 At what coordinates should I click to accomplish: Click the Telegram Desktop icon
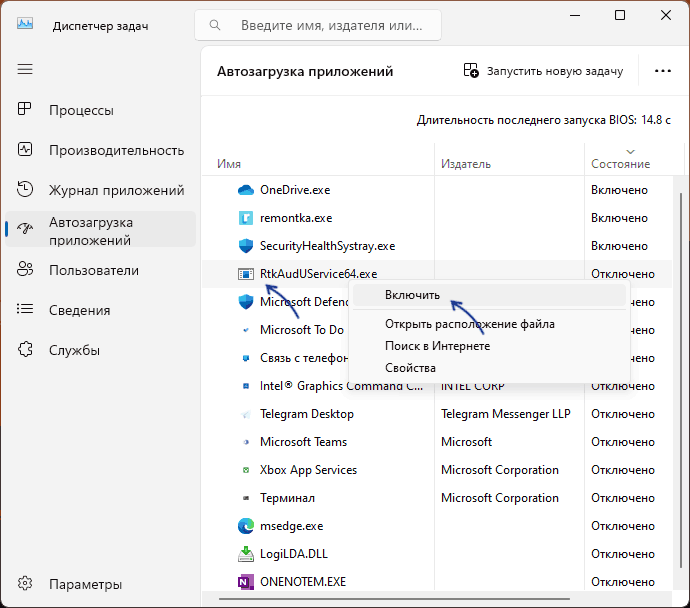pyautogui.click(x=246, y=414)
